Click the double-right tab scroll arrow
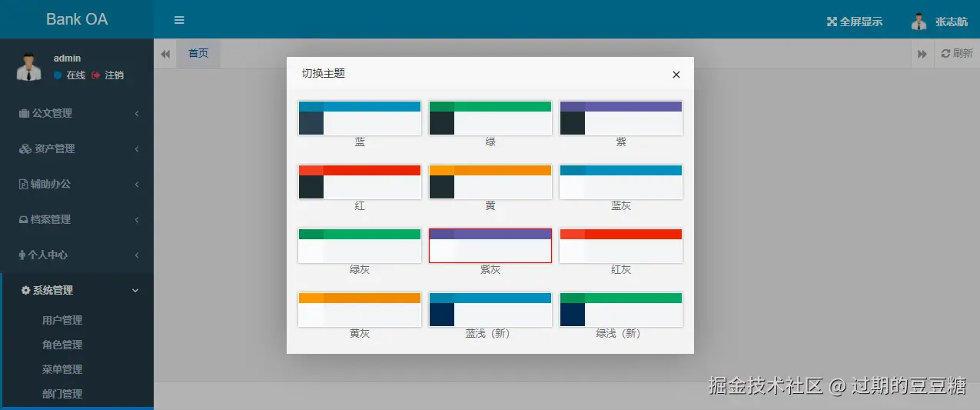The image size is (980, 410). (x=922, y=54)
